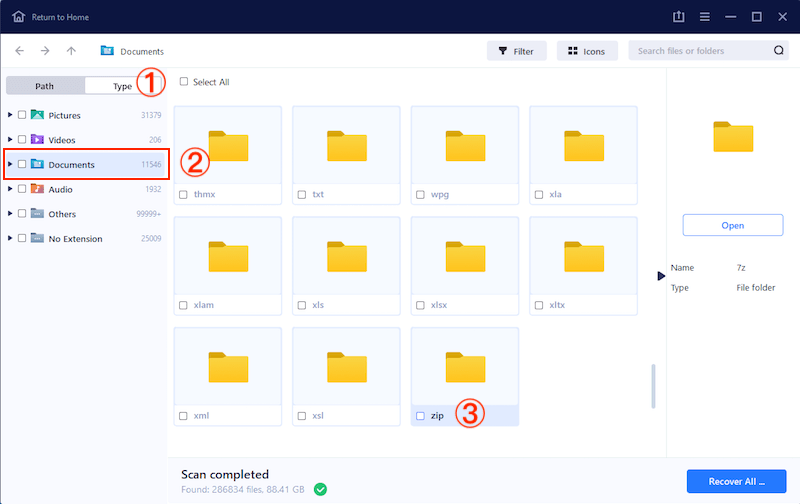The image size is (800, 504).
Task: Tick the xlsx folder checkbox
Action: tap(420, 305)
